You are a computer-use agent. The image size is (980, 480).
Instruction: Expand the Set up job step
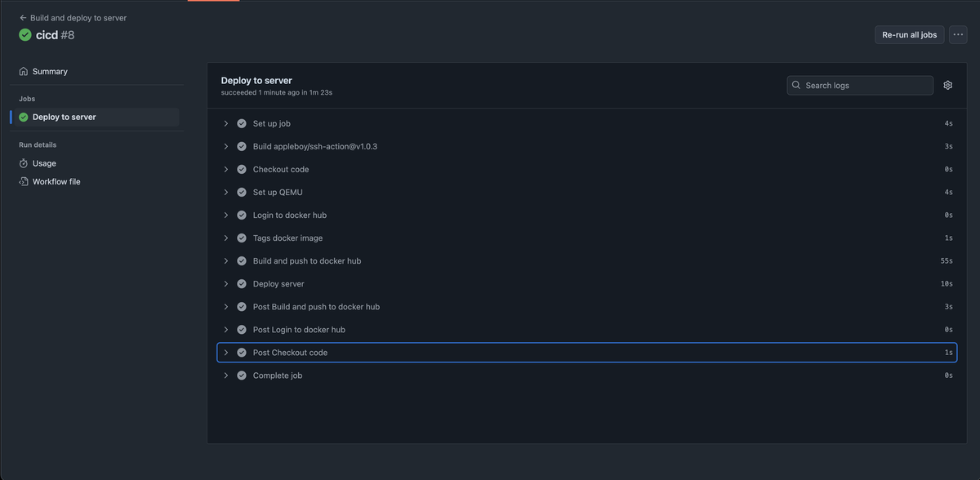225,122
